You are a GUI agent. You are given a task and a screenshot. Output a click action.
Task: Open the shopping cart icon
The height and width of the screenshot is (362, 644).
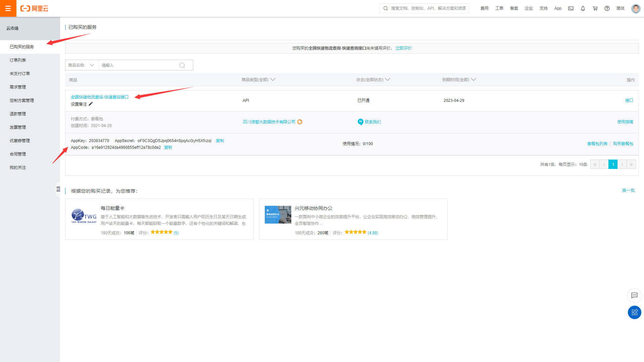[x=595, y=8]
